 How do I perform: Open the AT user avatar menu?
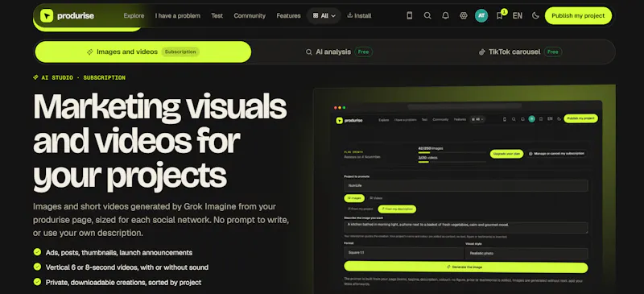[481, 15]
